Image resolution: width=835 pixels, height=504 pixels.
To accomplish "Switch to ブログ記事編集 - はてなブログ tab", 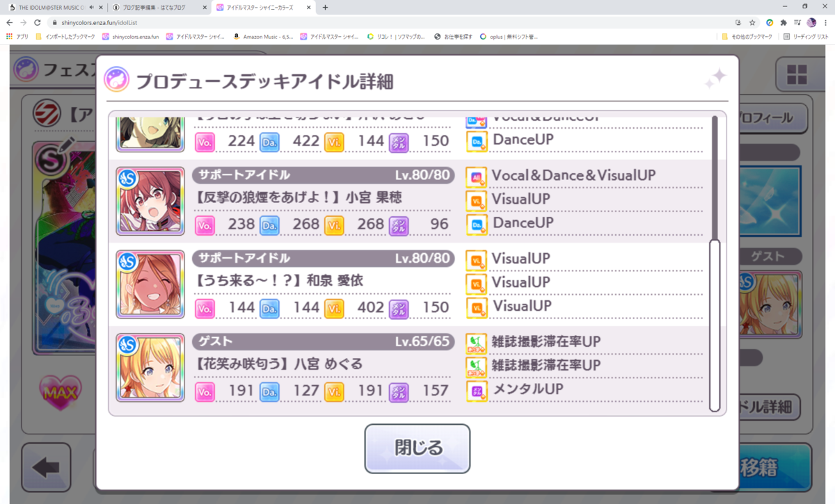I will tap(159, 8).
